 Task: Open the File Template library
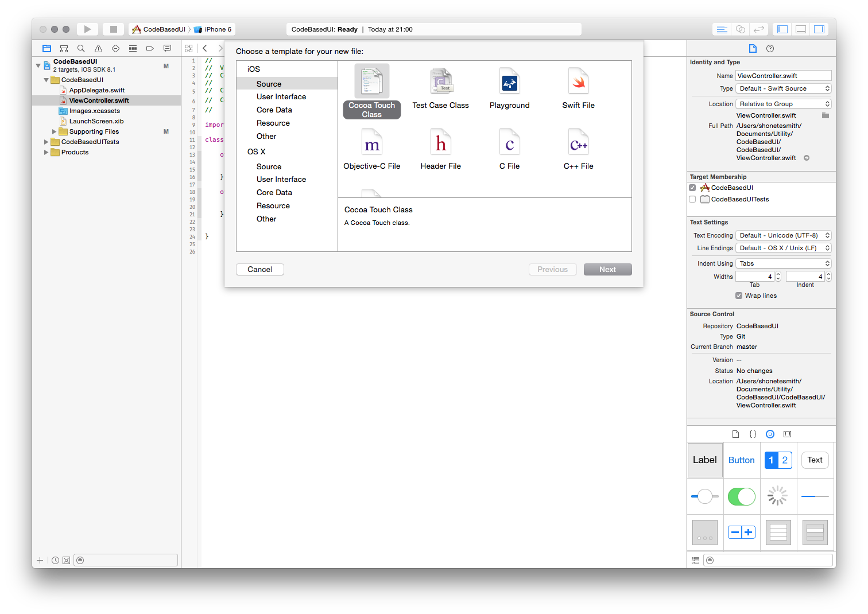point(735,434)
